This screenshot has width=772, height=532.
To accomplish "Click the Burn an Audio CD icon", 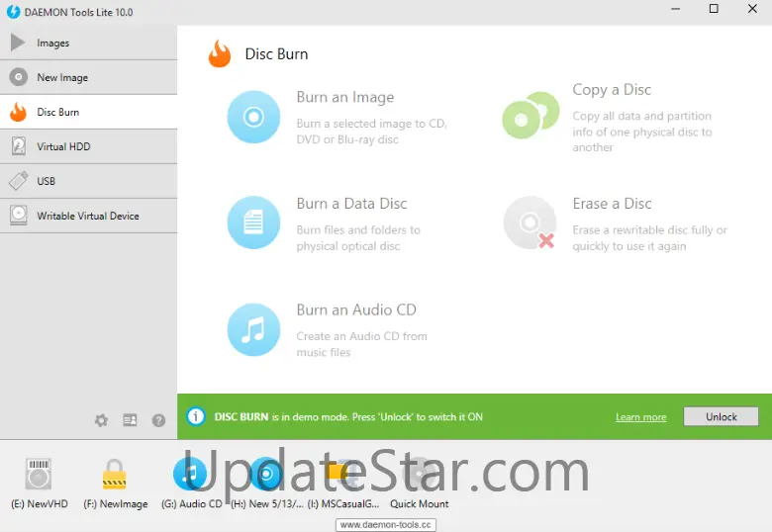I will point(253,329).
